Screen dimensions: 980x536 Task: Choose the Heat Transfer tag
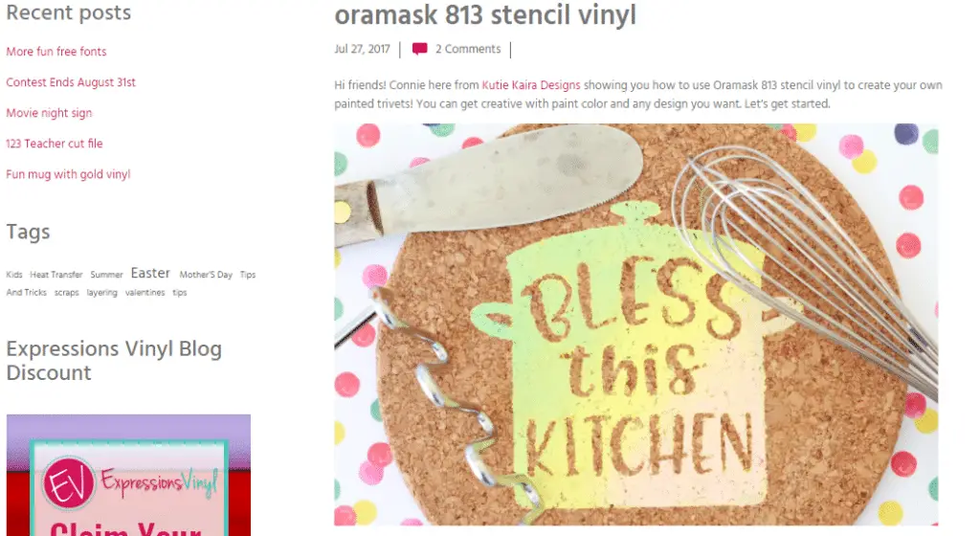click(x=56, y=275)
